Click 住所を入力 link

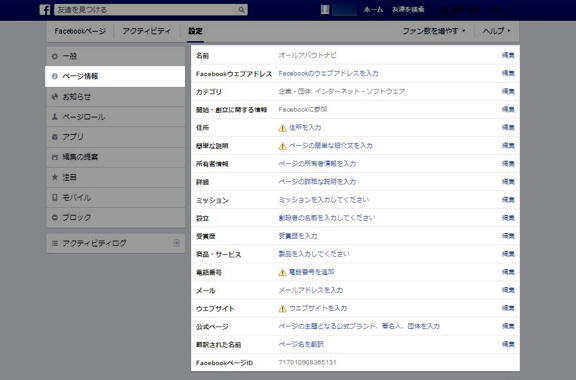[x=305, y=128]
